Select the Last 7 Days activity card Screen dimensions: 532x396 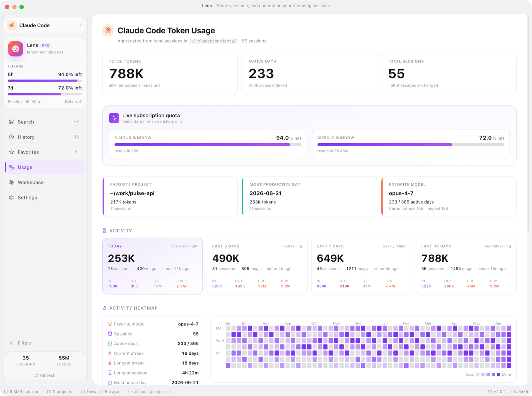click(x=361, y=266)
